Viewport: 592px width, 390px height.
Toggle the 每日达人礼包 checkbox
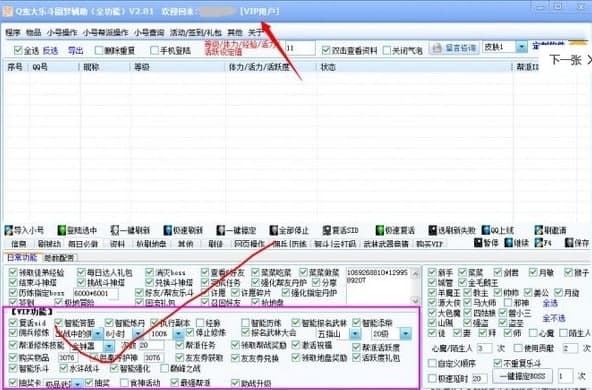(81, 272)
